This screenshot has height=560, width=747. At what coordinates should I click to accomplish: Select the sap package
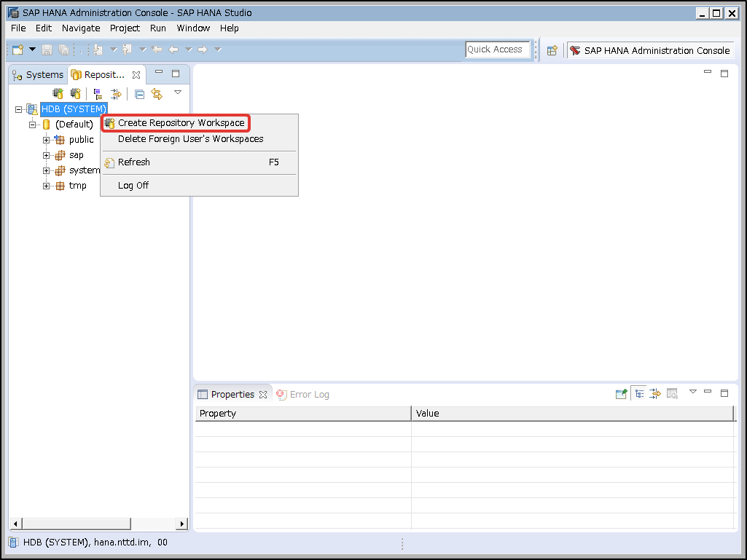[77, 155]
